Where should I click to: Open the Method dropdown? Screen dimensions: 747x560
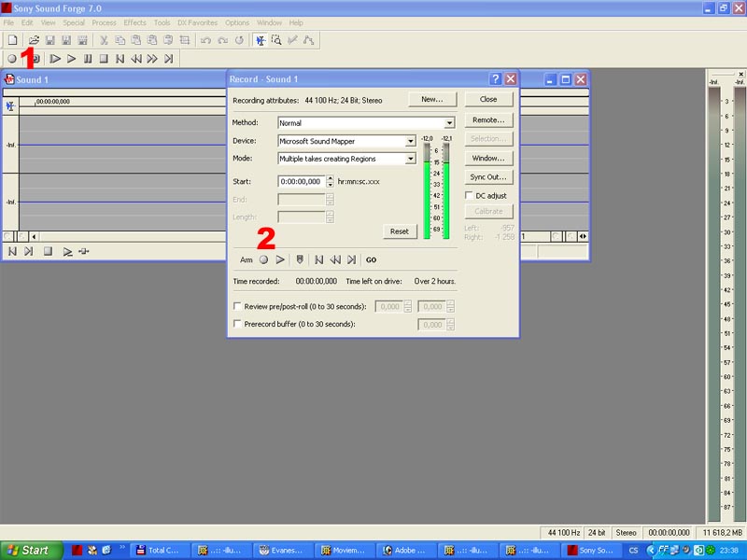coord(449,123)
